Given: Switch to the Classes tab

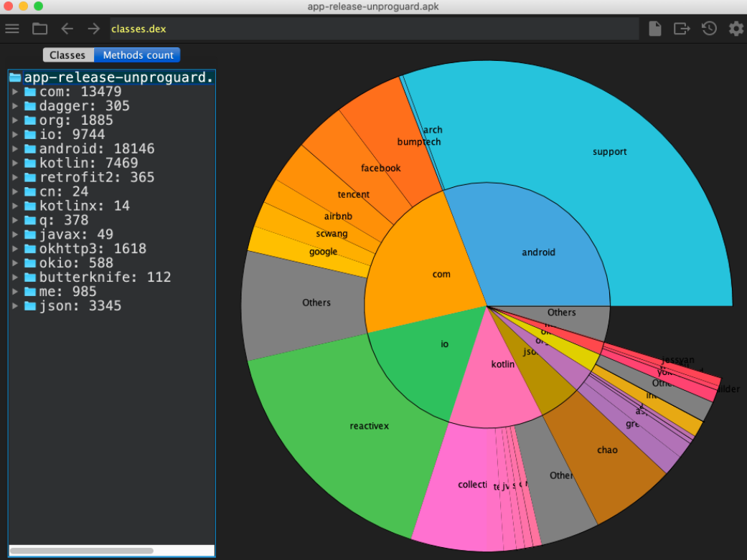Looking at the screenshot, I should click(67, 55).
